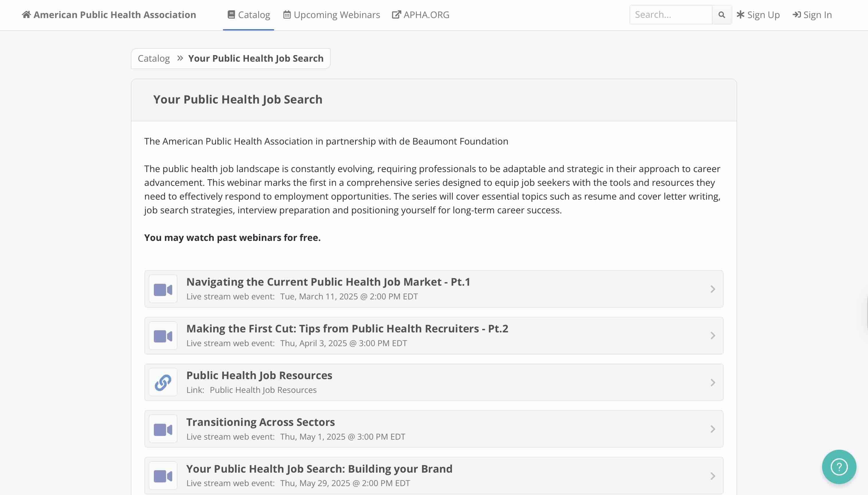Click the search magnifier icon button
Screen dimensions: 868x495
tap(721, 15)
